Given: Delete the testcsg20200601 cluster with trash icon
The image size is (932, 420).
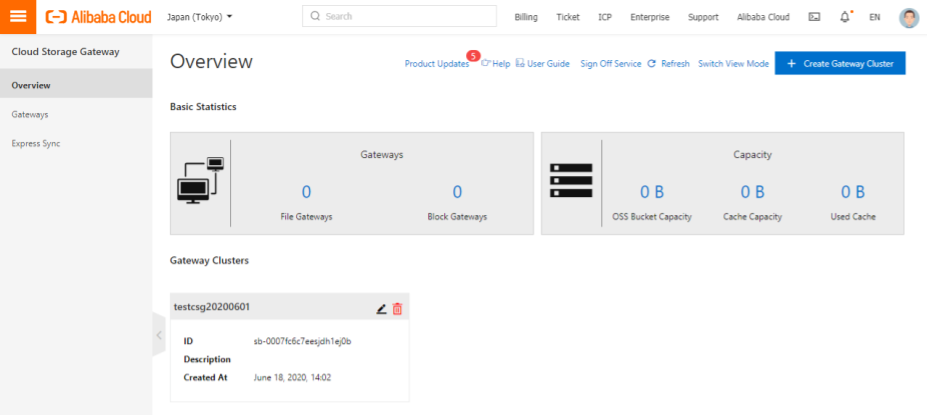Looking at the screenshot, I should [x=398, y=308].
